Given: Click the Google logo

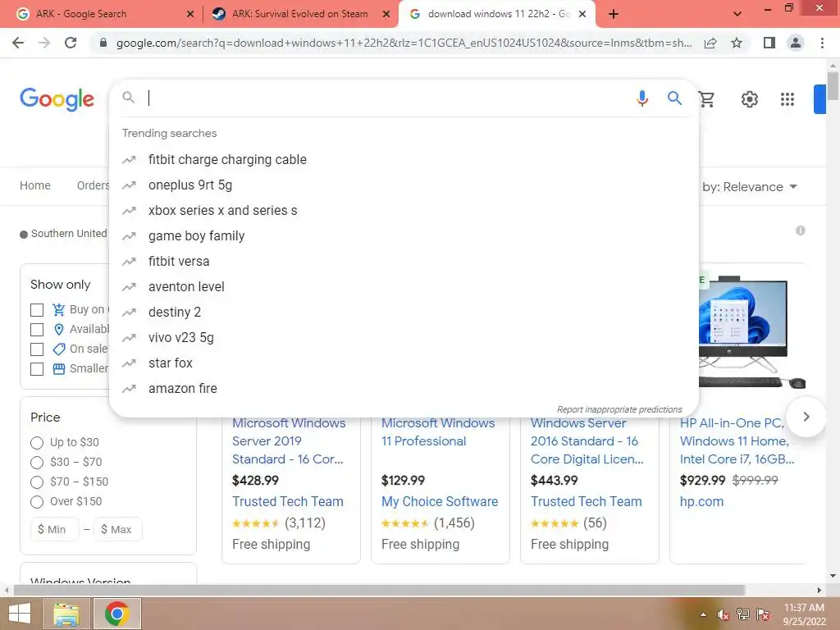Looking at the screenshot, I should pyautogui.click(x=57, y=99).
